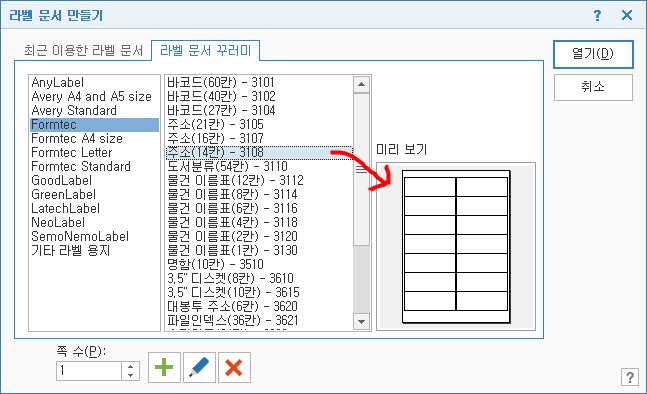Select 물건 이름표(8칸) - 3114 label

pos(259,195)
